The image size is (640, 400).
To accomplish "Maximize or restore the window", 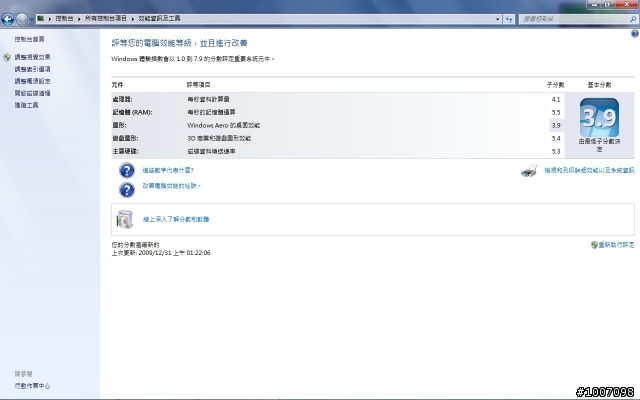I will click(607, 4).
